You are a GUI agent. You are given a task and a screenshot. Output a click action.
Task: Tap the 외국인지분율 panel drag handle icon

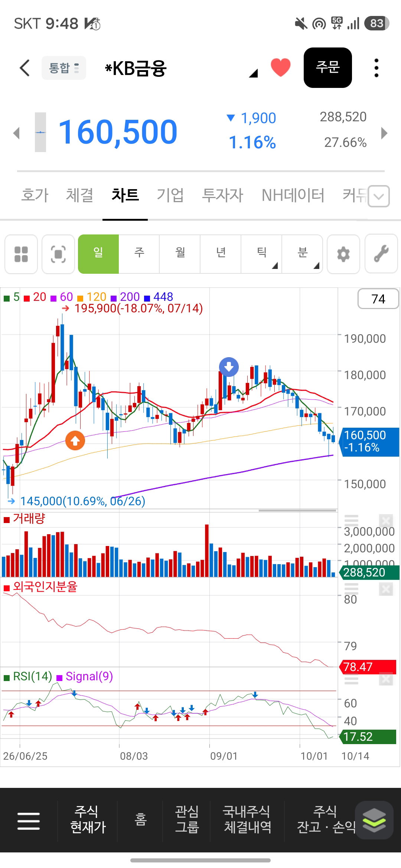pyautogui.click(x=352, y=589)
